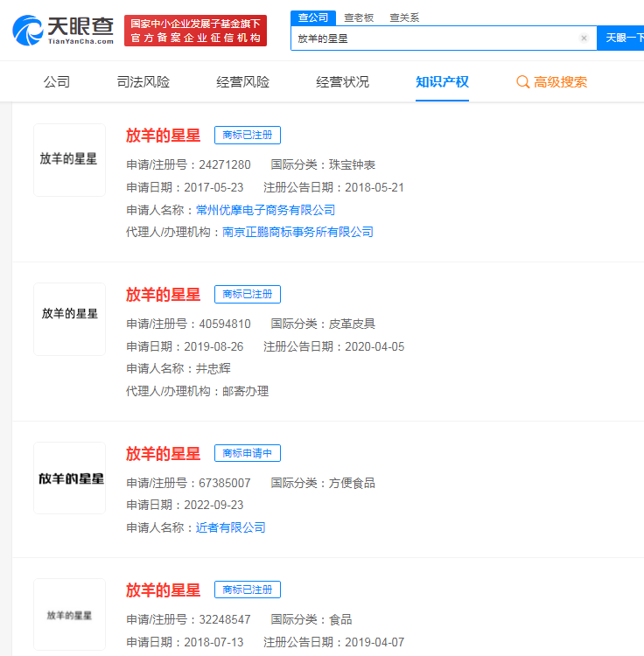Open the 司法风险 tab

click(x=143, y=81)
